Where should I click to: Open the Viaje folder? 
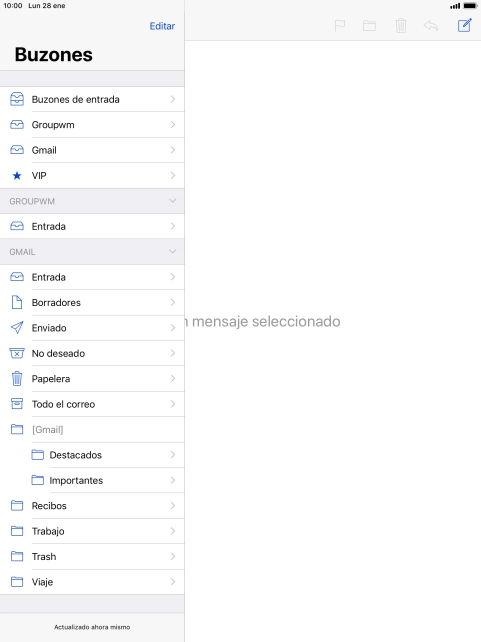[92, 582]
